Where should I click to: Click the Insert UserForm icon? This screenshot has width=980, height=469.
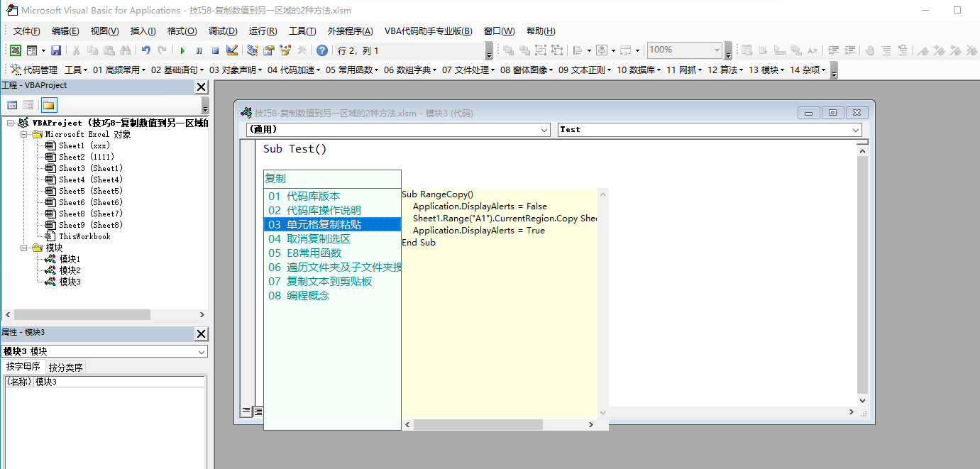31,50
